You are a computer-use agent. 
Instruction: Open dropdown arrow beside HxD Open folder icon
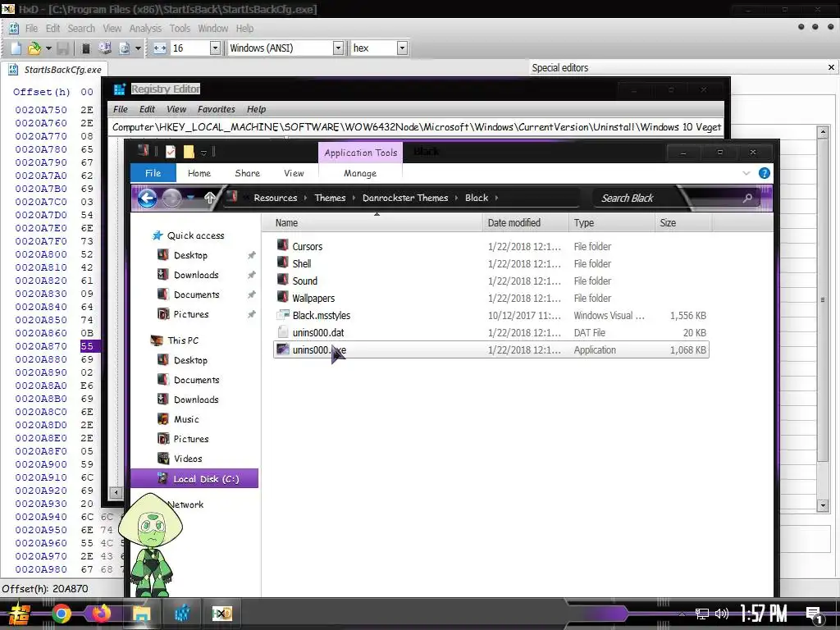48,48
